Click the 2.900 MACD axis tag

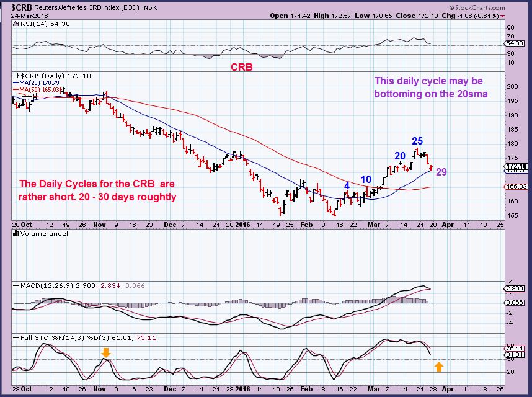[x=515, y=288]
